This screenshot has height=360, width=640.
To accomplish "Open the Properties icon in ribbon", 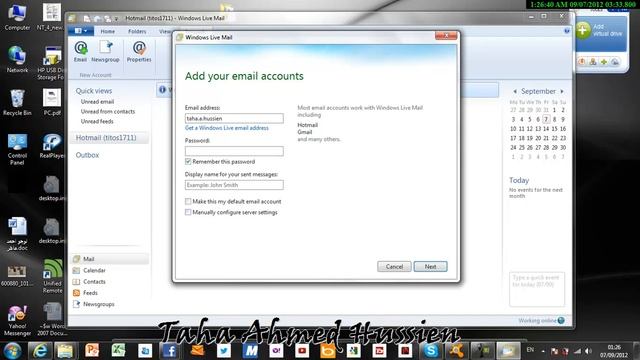I will tap(139, 51).
